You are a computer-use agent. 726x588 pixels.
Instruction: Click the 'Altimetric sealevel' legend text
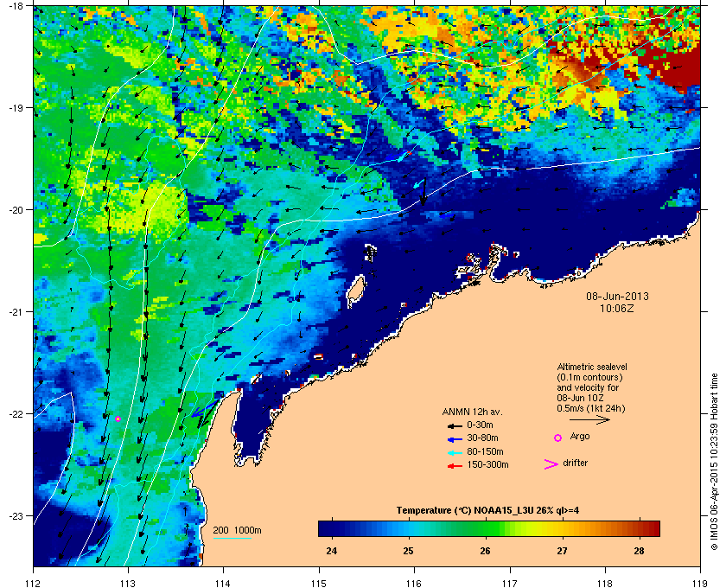[592, 367]
